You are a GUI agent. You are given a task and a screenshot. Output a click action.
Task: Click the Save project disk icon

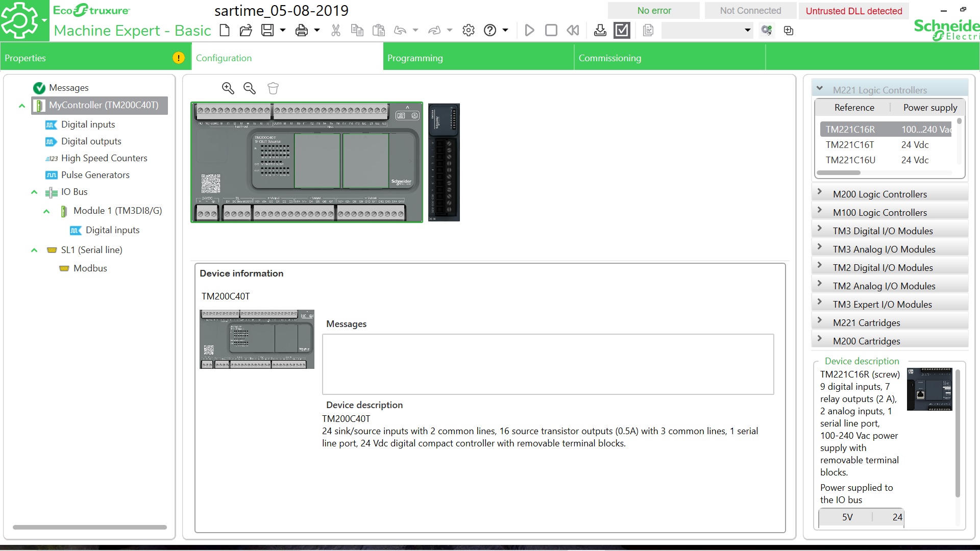click(267, 31)
